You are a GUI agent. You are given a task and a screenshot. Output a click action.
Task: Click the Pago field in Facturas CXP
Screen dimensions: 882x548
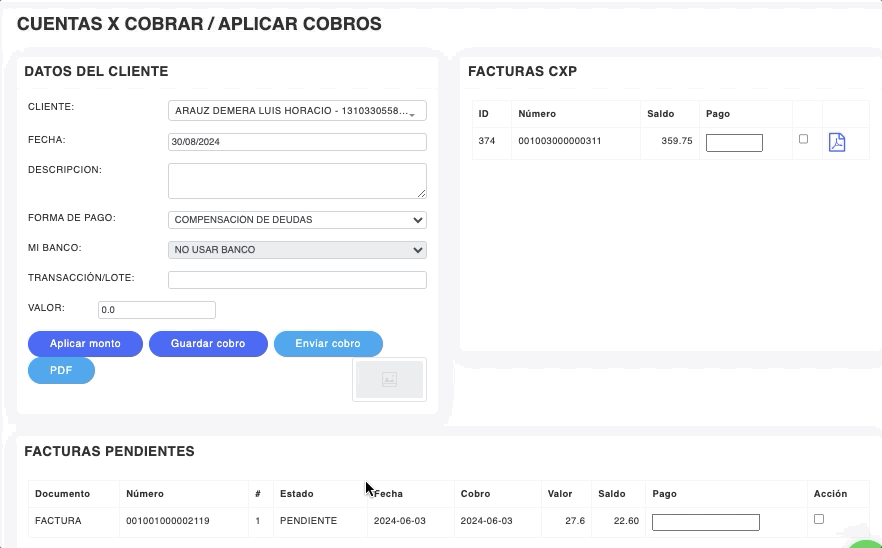(734, 143)
